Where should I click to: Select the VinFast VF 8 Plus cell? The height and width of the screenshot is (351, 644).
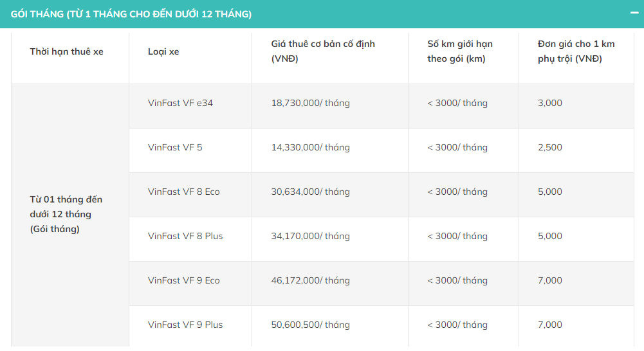pos(185,236)
